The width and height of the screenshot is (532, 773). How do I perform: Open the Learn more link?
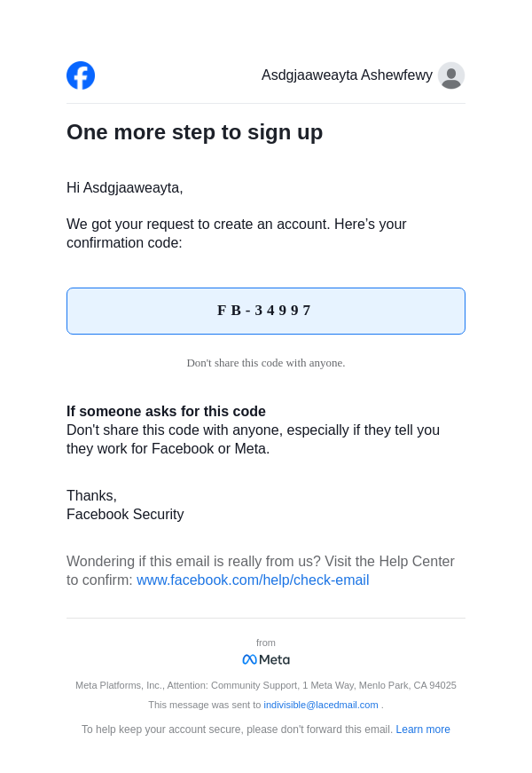click(423, 730)
